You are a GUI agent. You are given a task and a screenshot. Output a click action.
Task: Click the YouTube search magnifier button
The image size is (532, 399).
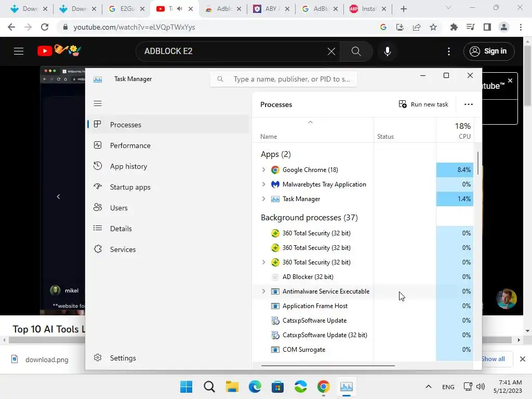[x=356, y=51]
